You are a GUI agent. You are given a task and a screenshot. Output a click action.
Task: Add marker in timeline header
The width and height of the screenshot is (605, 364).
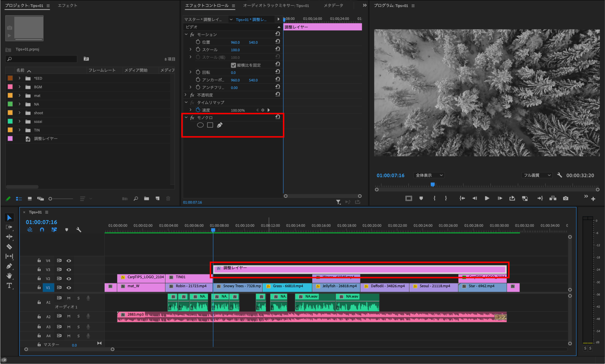point(67,230)
